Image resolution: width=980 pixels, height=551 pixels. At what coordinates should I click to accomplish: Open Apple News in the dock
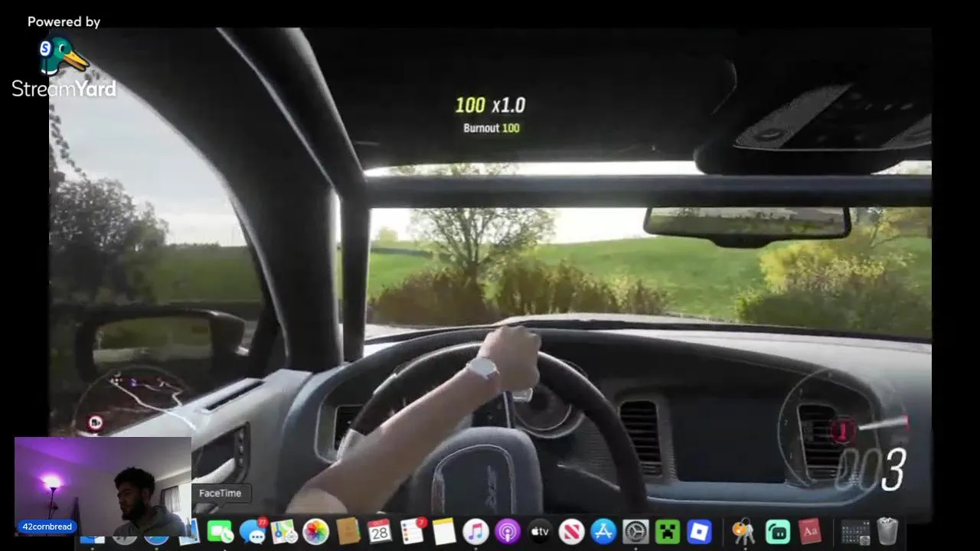pyautogui.click(x=572, y=531)
